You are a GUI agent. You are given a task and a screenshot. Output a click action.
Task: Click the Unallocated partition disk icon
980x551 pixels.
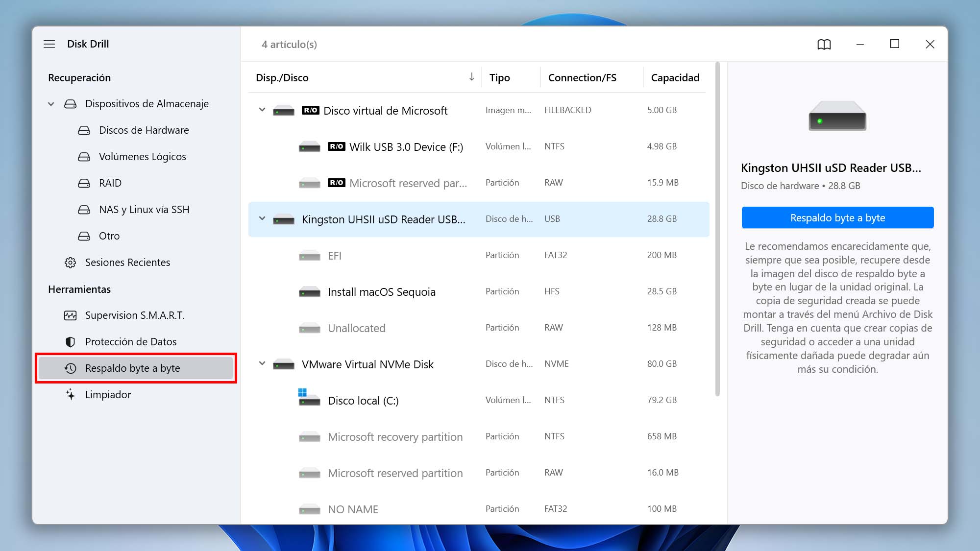coord(310,328)
